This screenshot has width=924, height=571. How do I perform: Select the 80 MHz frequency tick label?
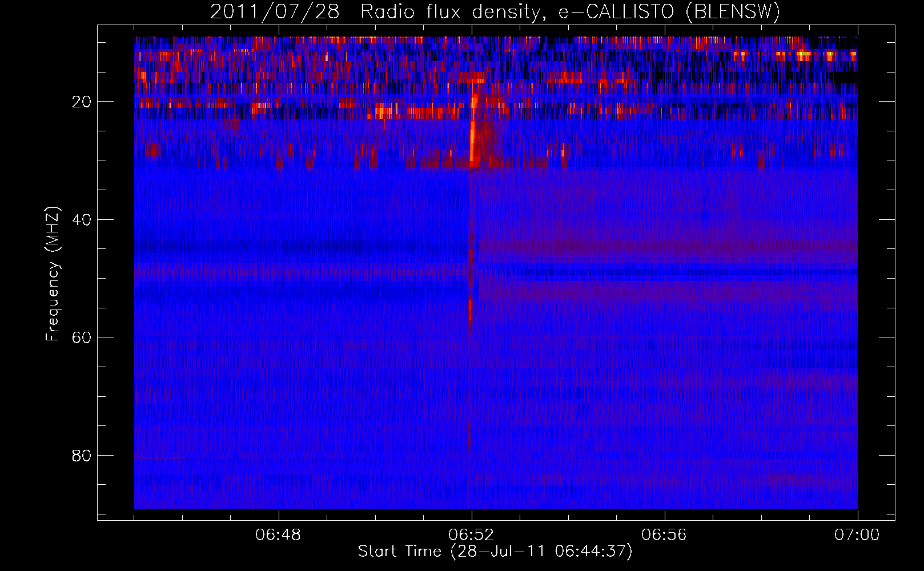[x=82, y=456]
